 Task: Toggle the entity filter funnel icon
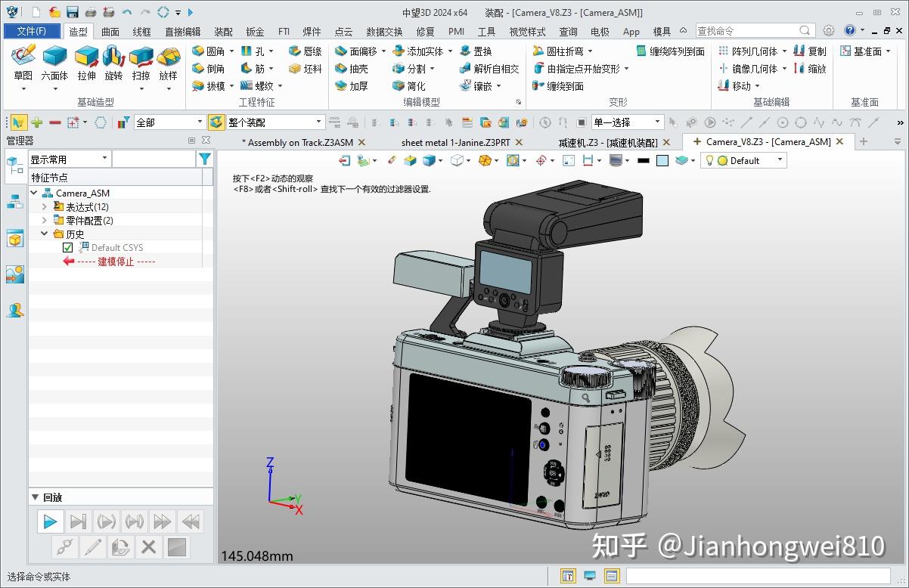pos(204,159)
